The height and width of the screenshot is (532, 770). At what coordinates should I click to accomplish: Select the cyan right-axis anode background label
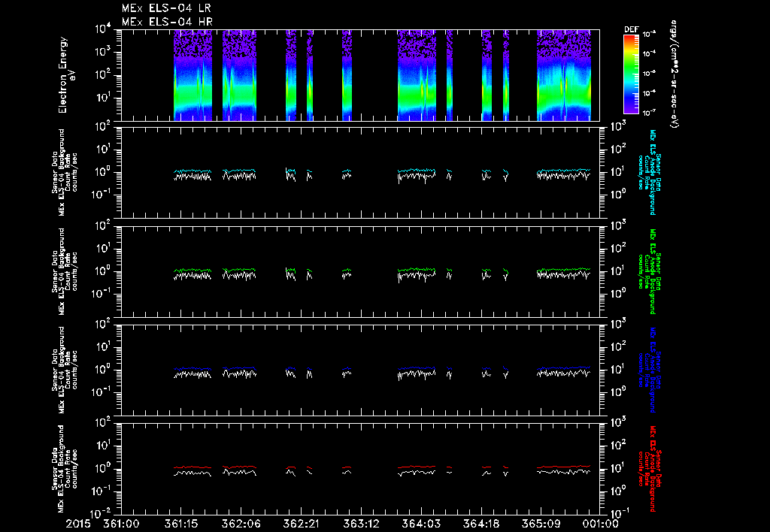(x=649, y=173)
